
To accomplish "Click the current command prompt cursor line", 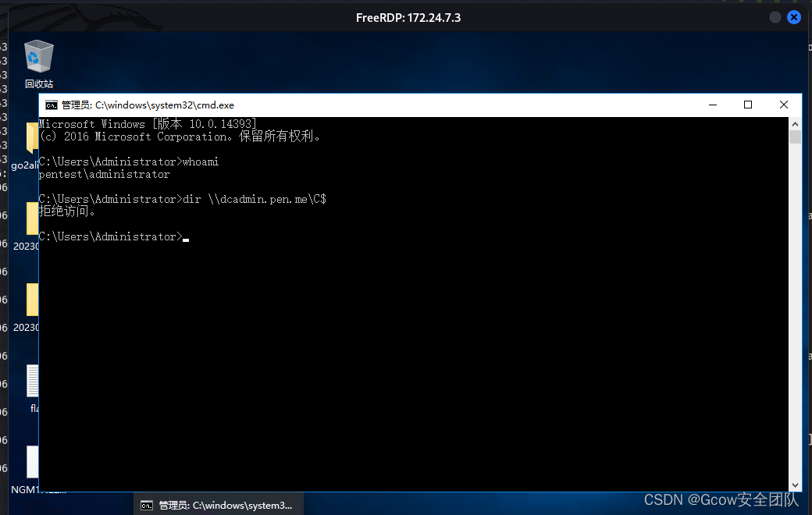I will point(114,236).
